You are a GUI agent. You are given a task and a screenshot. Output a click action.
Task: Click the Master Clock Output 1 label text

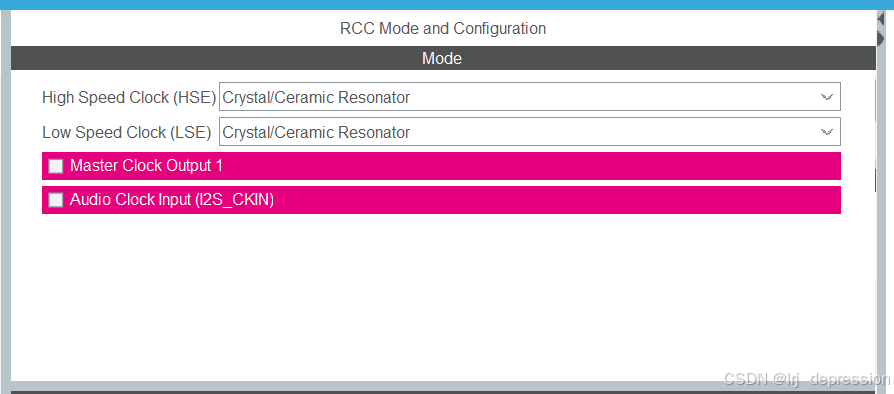(x=146, y=166)
